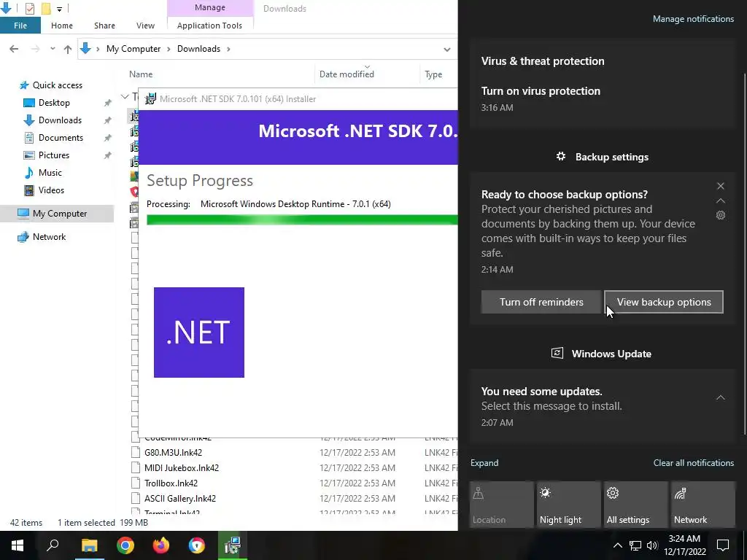Open Pictures in the navigation pane

pyautogui.click(x=54, y=155)
